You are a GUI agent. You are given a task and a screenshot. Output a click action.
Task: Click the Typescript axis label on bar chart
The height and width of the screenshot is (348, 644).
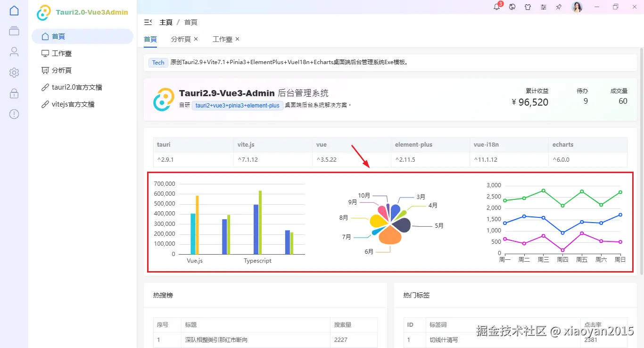coord(257,261)
